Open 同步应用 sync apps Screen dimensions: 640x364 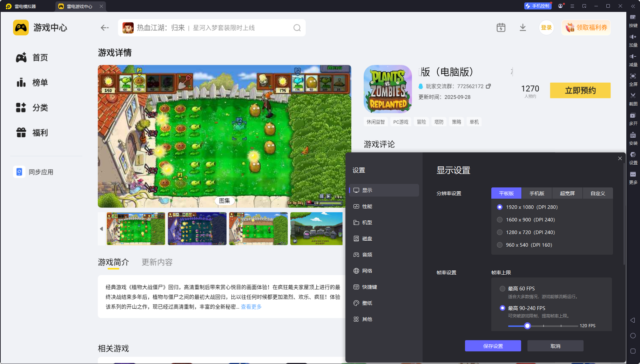click(34, 172)
